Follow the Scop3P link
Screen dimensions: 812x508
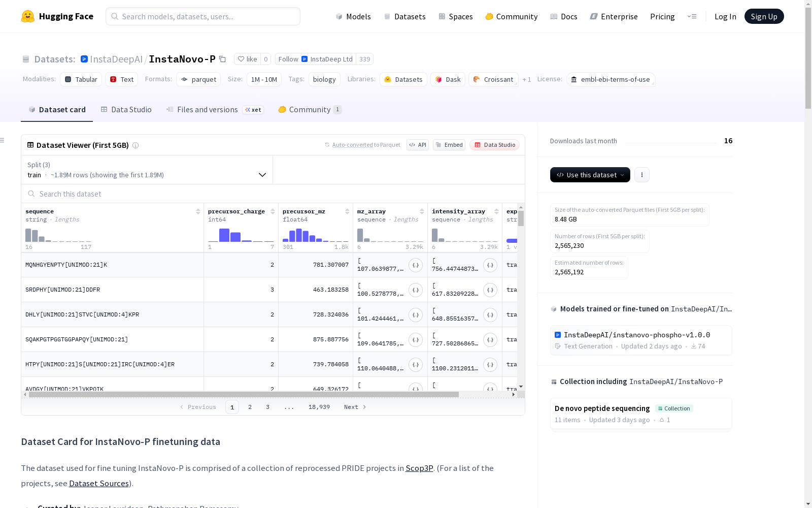click(x=419, y=468)
